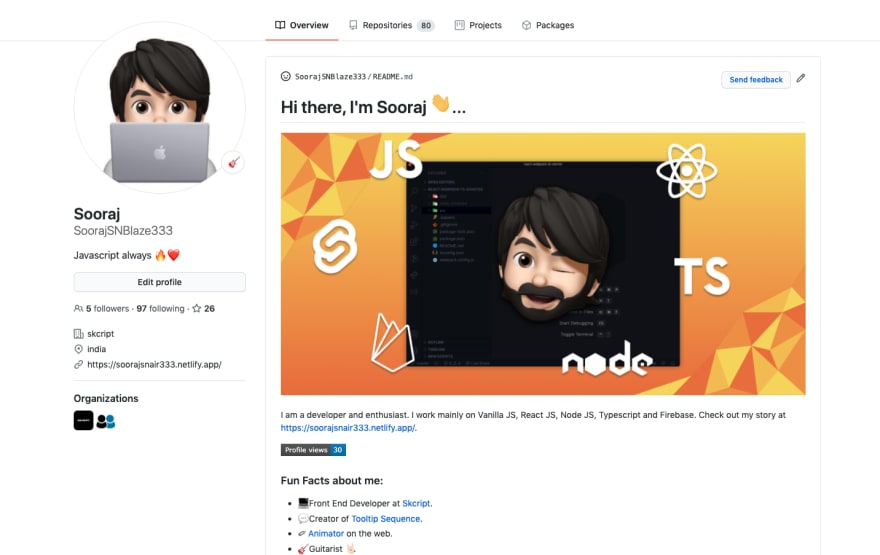Open the netlify link in README paragraph
The height and width of the screenshot is (555, 880).
coord(348,428)
